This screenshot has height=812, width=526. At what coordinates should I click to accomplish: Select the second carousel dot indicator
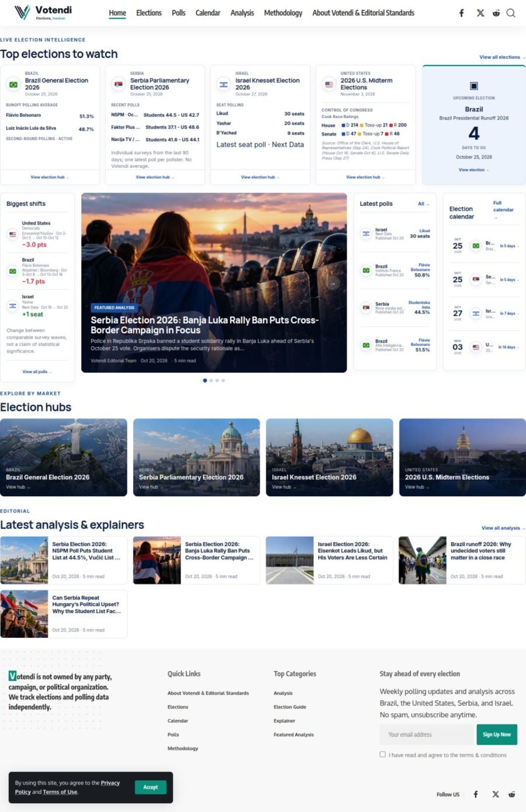[x=211, y=381]
